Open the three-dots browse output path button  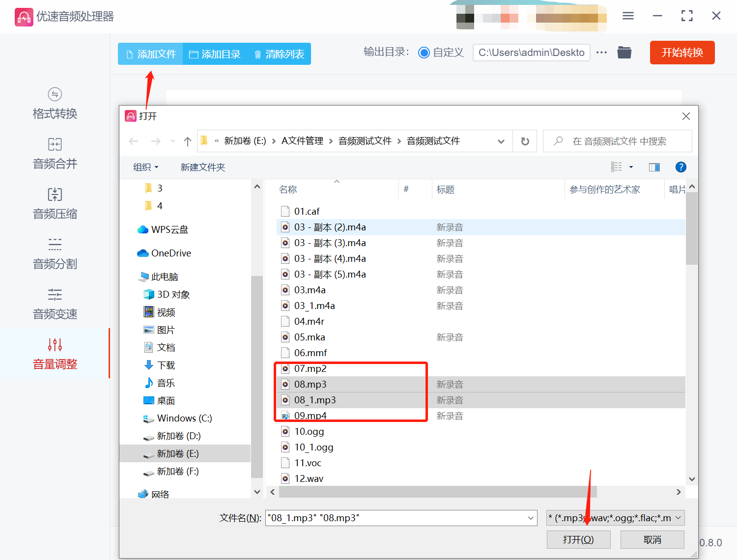[x=601, y=53]
